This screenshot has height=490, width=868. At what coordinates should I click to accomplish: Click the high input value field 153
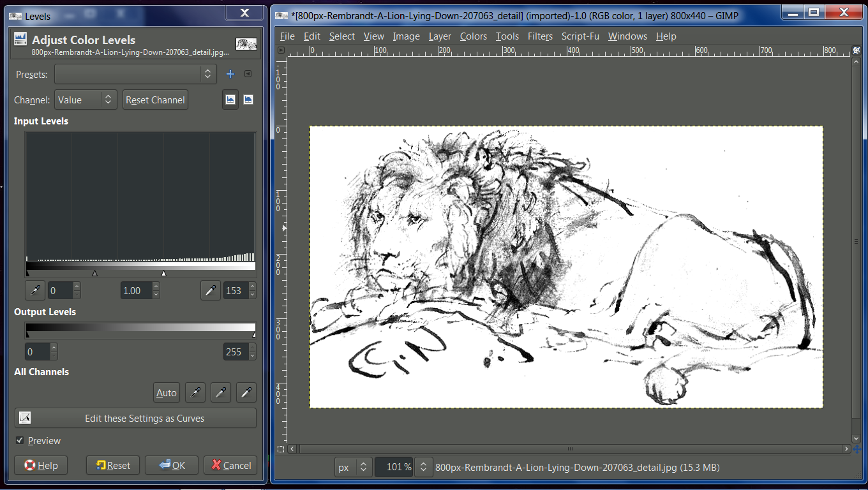click(236, 290)
